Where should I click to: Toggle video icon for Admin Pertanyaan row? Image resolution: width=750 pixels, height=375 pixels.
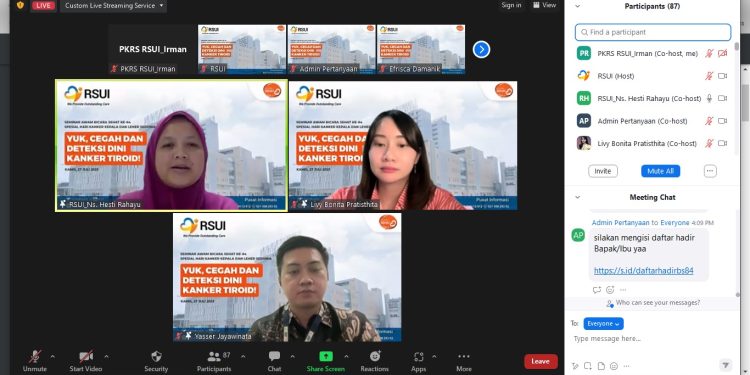coord(723,121)
